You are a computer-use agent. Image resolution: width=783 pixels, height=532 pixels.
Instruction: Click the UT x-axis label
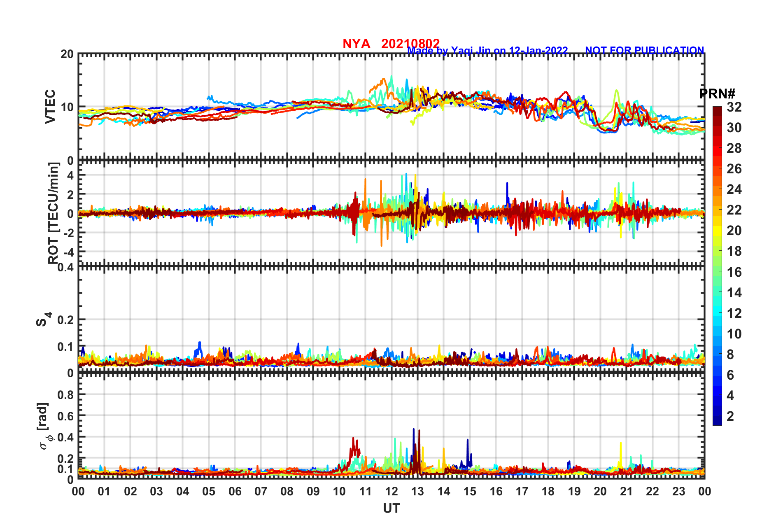391,508
